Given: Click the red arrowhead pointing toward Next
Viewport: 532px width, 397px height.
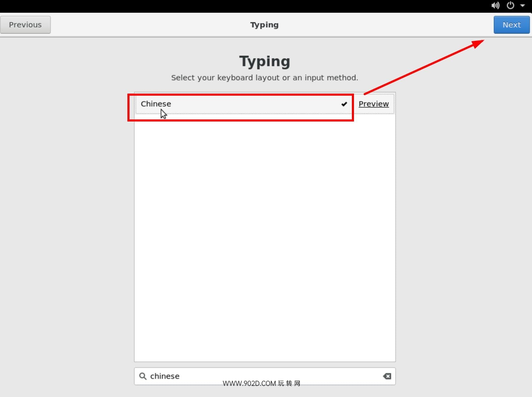Looking at the screenshot, I should [x=478, y=43].
